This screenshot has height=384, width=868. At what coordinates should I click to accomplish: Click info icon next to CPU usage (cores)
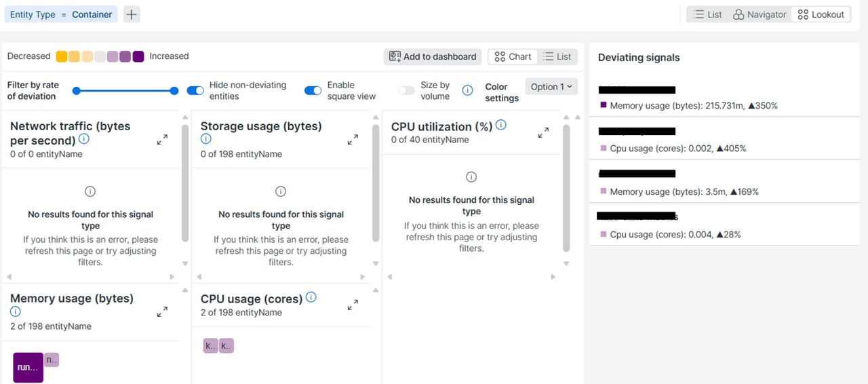pos(311,298)
